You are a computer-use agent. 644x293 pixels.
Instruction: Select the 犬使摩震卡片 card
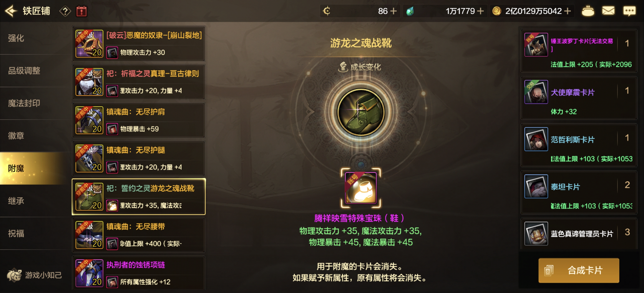coord(579,98)
